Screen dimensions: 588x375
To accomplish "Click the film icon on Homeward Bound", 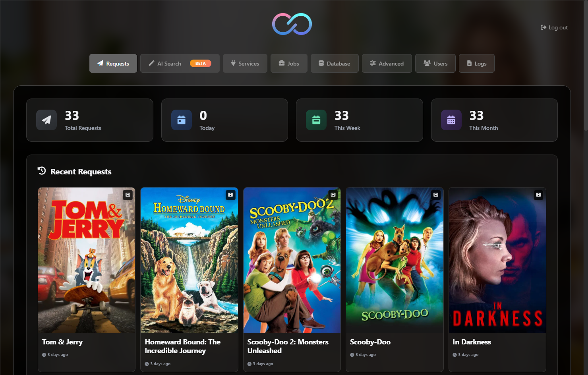I will (230, 195).
